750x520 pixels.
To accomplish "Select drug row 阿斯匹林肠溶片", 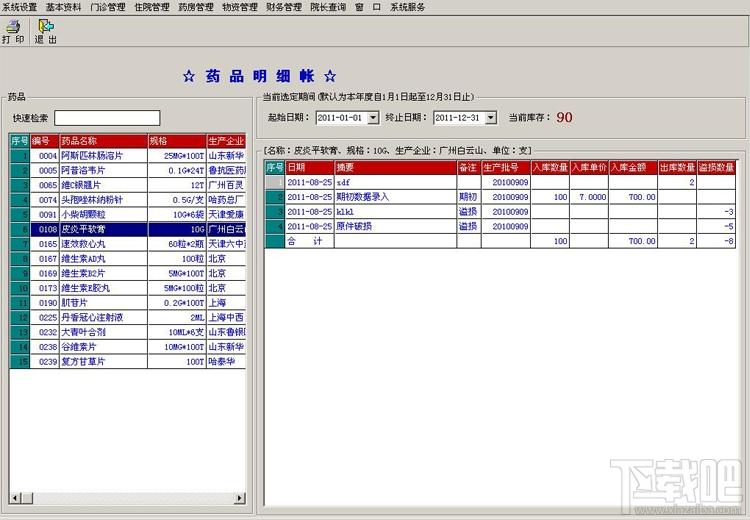I will (x=127, y=155).
